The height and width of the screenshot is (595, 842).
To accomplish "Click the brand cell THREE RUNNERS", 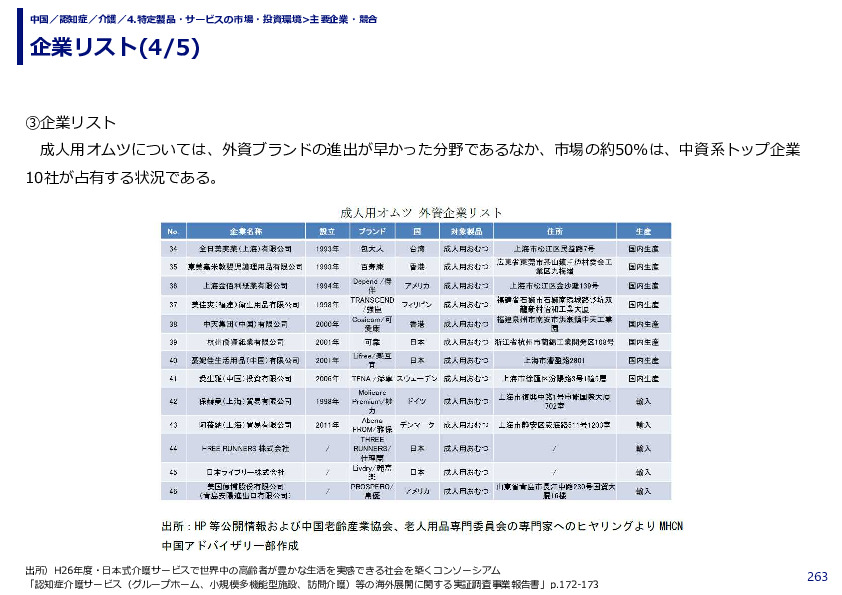I will click(372, 448).
